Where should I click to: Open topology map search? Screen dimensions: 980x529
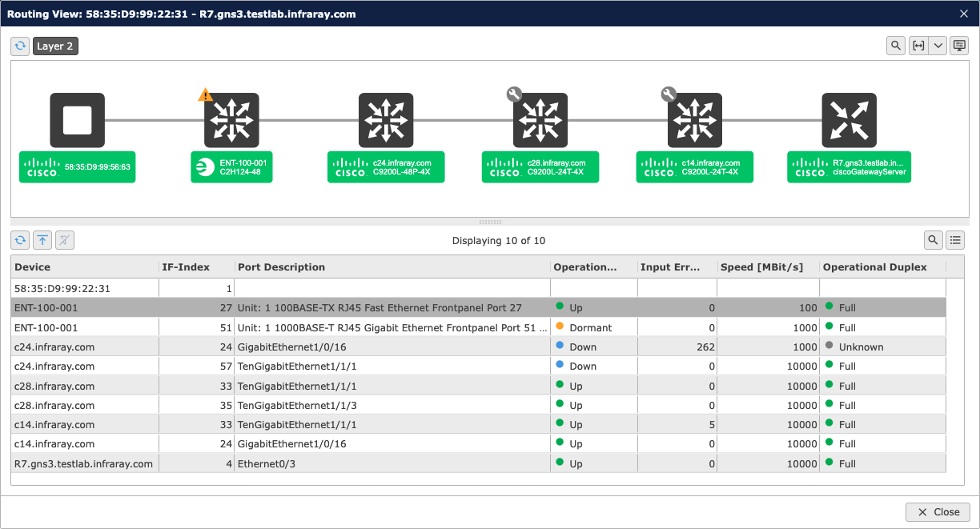pos(897,46)
